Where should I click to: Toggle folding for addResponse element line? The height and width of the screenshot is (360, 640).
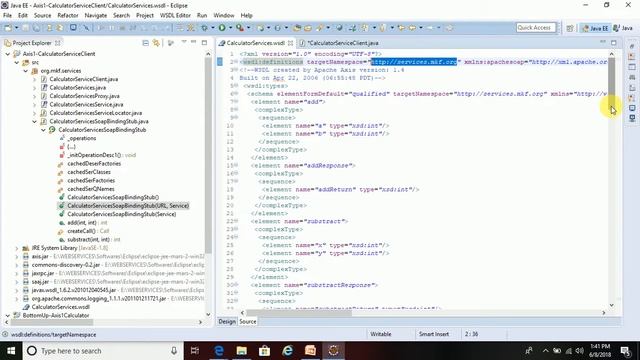[x=236, y=166]
